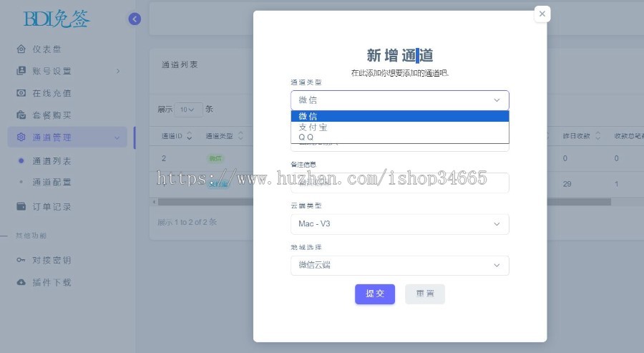Click the BDI免签 logo

coord(57,19)
